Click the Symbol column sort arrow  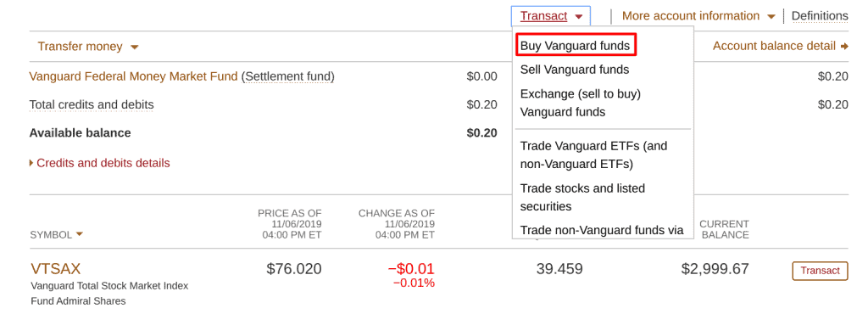(79, 234)
